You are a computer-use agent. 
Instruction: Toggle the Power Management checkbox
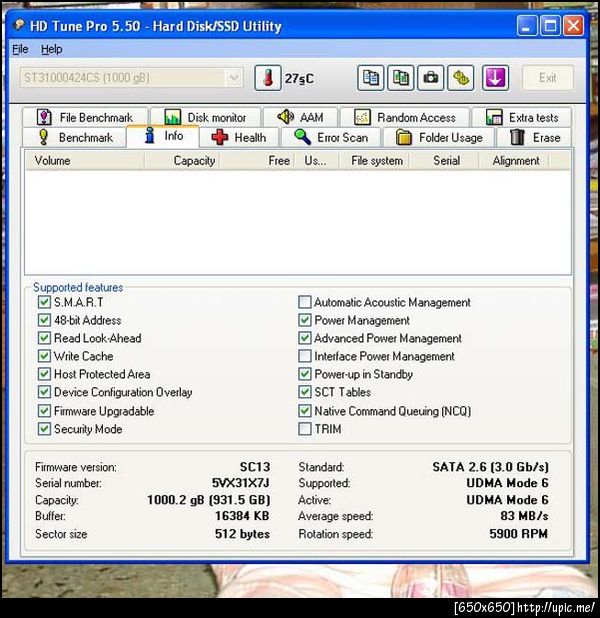tap(305, 320)
